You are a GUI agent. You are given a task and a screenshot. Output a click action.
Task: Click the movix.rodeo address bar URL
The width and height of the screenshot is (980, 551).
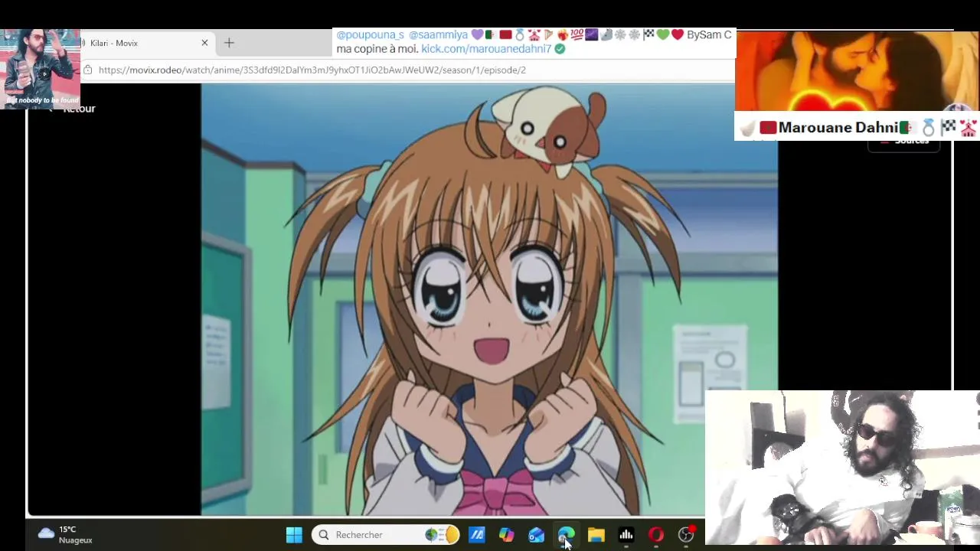312,70
